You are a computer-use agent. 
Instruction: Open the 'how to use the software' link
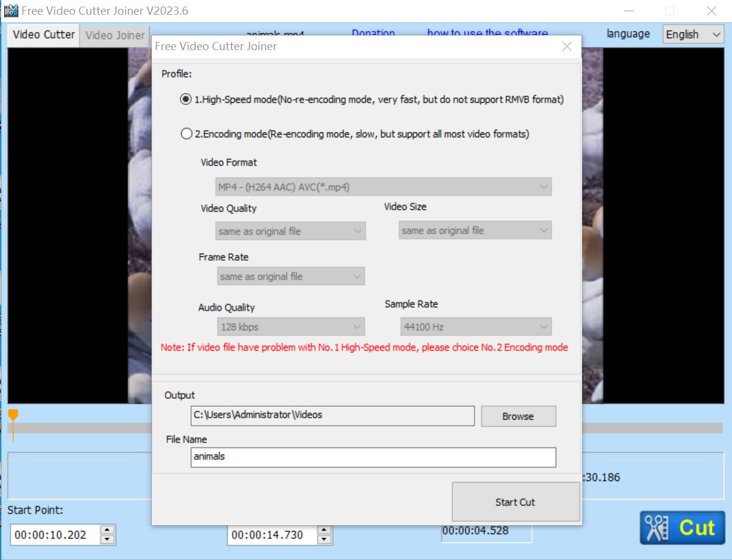(x=487, y=34)
